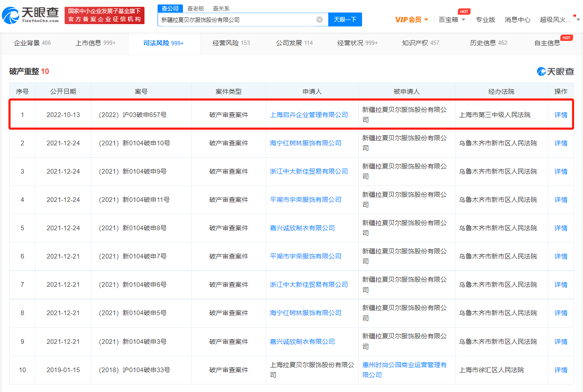Image resolution: width=583 pixels, height=392 pixels.
Task: Open the 百宝箱 dropdown menu
Action: (x=452, y=19)
